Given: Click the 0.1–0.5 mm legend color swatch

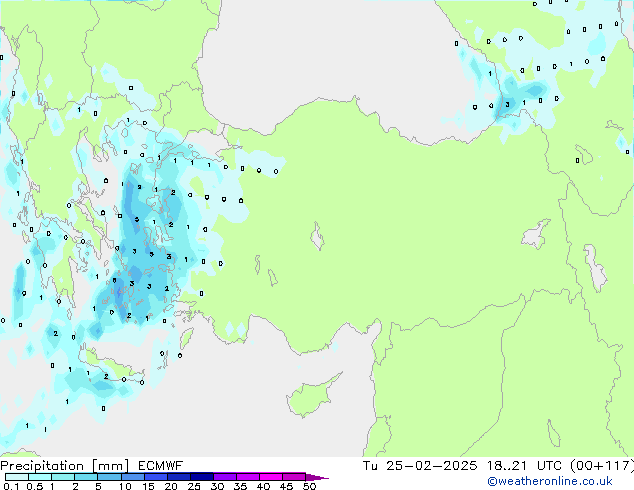Looking at the screenshot, I should coord(17,477).
